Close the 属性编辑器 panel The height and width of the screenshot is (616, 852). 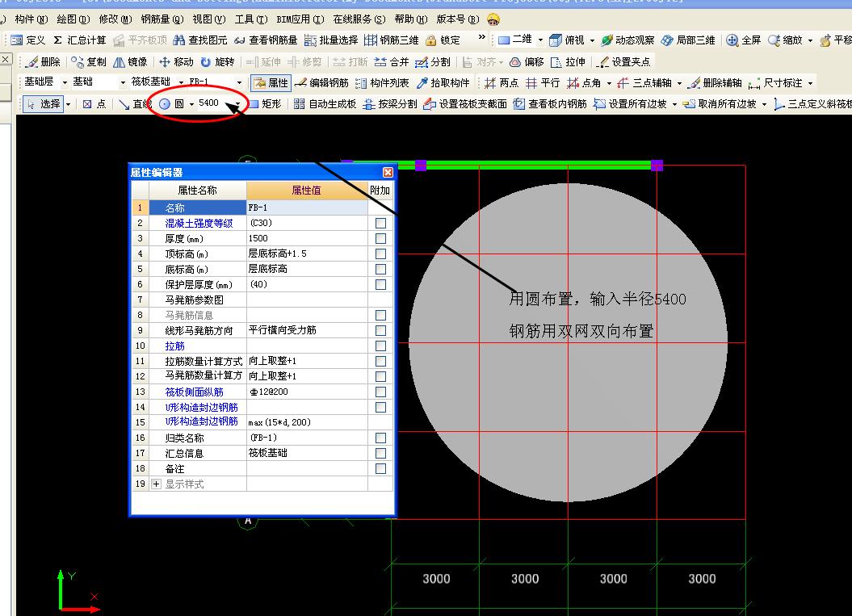[388, 172]
